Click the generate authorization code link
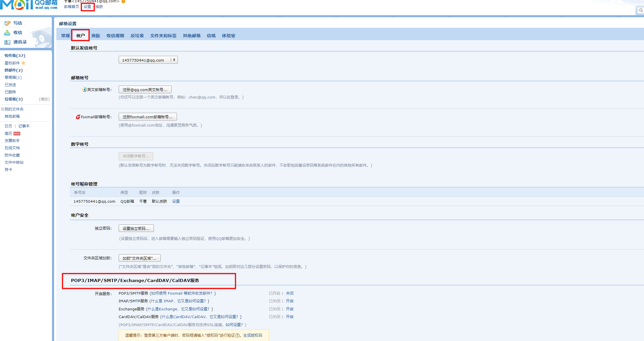This screenshot has width=644, height=341. tap(253, 335)
